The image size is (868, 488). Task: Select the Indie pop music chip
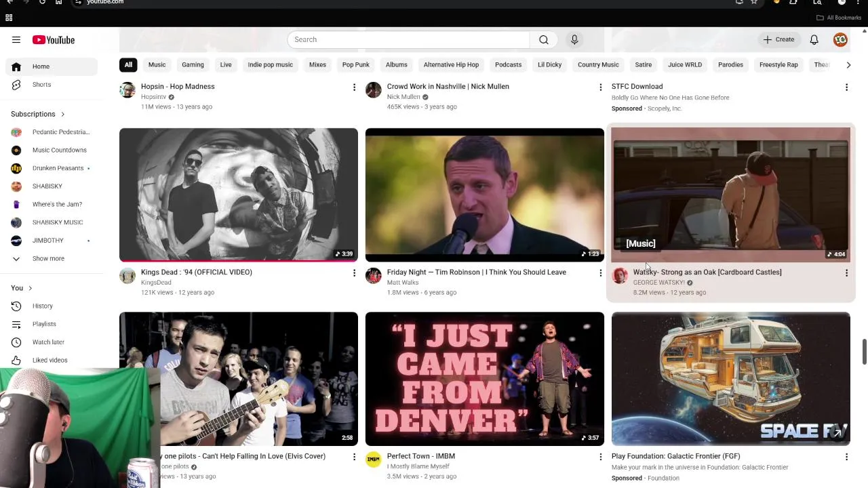[271, 64]
